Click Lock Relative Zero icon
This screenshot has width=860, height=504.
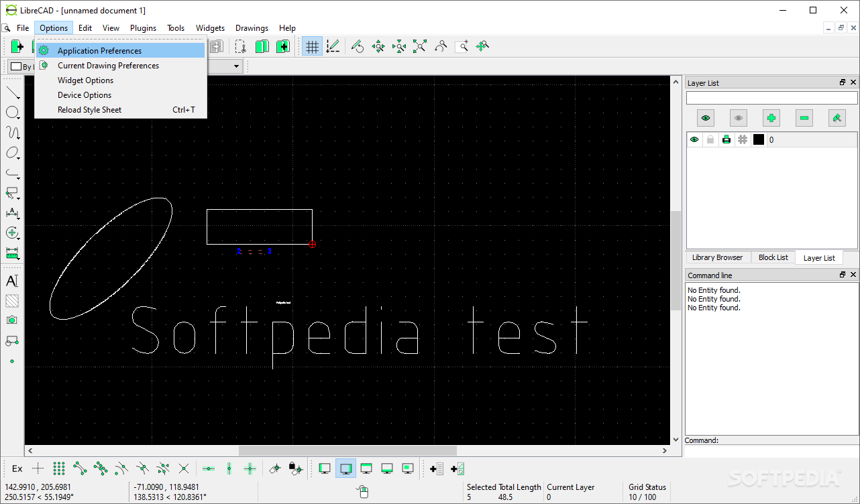point(296,468)
